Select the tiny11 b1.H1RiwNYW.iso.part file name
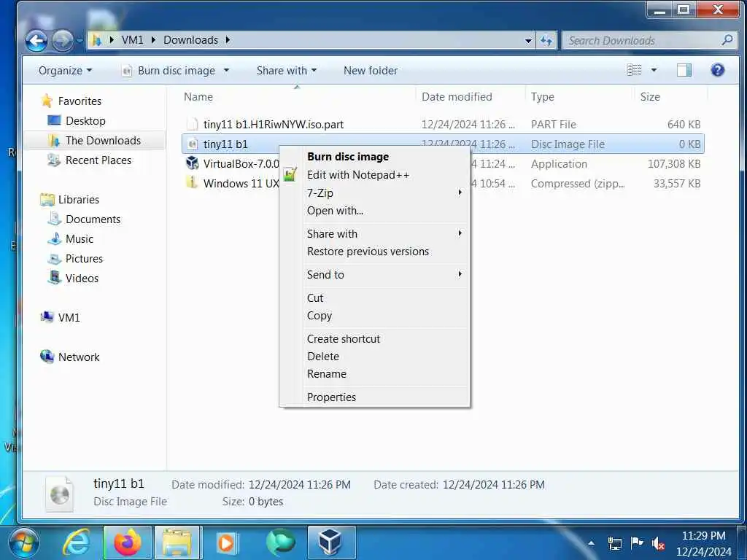 pos(274,124)
